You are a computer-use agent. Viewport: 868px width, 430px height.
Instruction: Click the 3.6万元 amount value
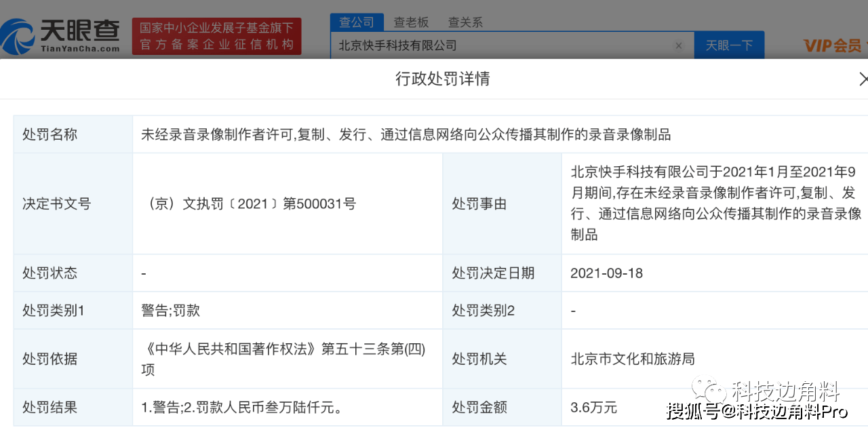(x=594, y=407)
